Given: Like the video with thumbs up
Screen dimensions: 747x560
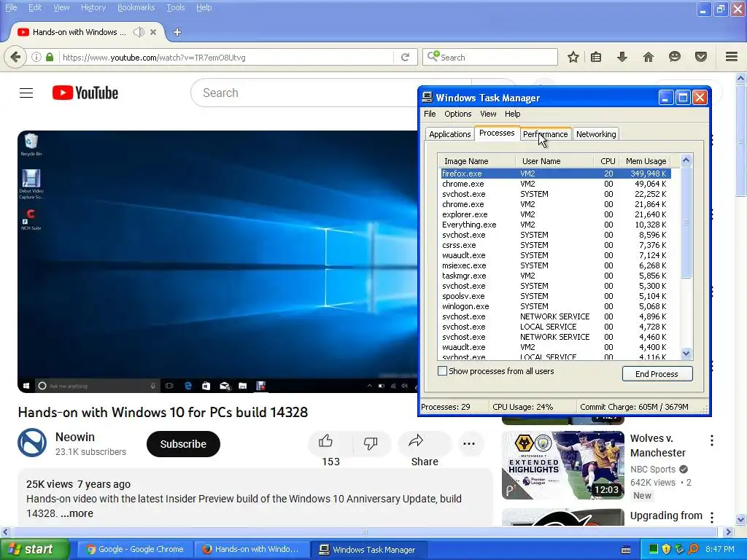Looking at the screenshot, I should coord(326,441).
